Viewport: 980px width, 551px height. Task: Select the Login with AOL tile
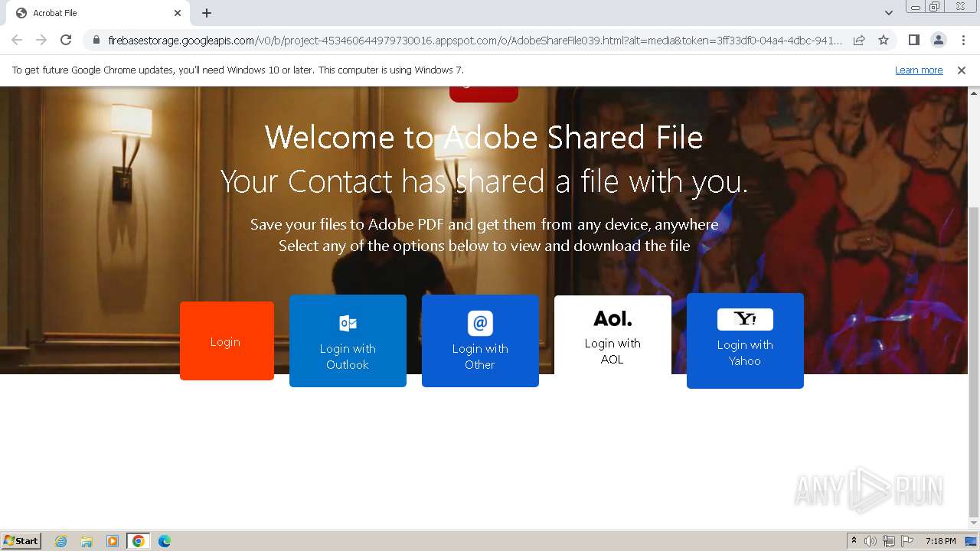pyautogui.click(x=612, y=335)
